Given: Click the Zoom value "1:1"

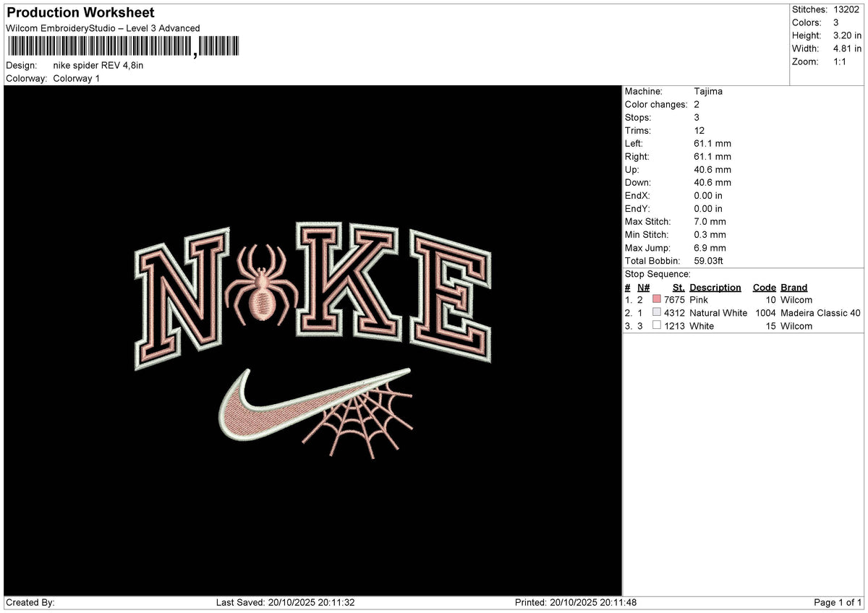Looking at the screenshot, I should point(841,61).
